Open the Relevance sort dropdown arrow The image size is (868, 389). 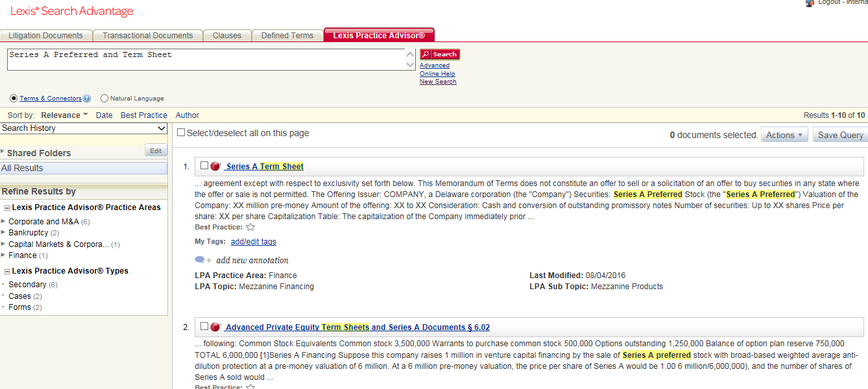pyautogui.click(x=85, y=115)
